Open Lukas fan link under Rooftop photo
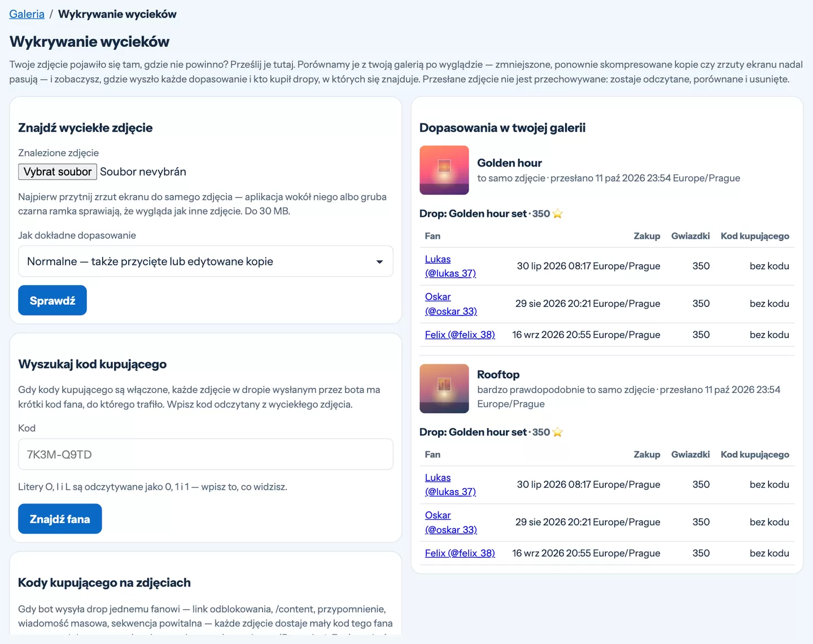The image size is (813, 644). pos(451,484)
